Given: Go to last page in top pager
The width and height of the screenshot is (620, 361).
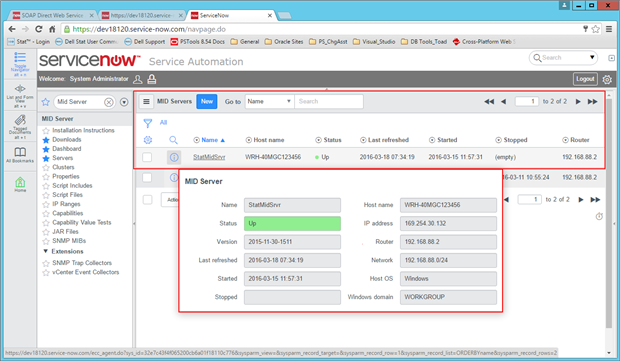Looking at the screenshot, I should coord(592,102).
